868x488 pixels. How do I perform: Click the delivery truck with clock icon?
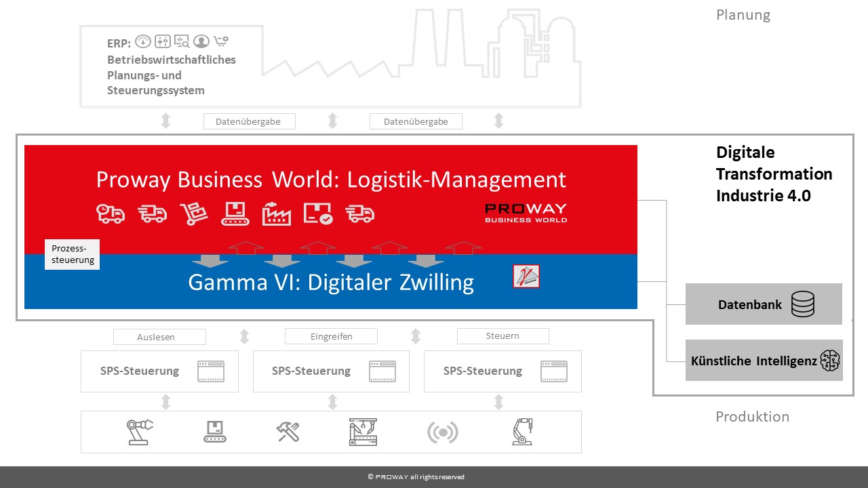[x=111, y=213]
